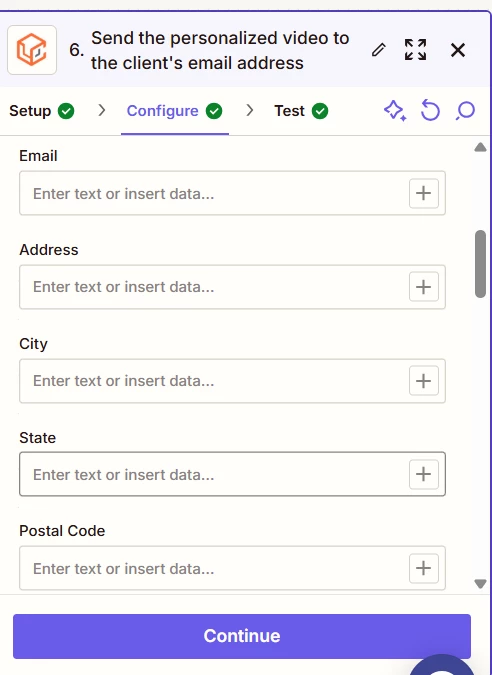
Task: Switch to the Setup tab
Action: coord(42,111)
